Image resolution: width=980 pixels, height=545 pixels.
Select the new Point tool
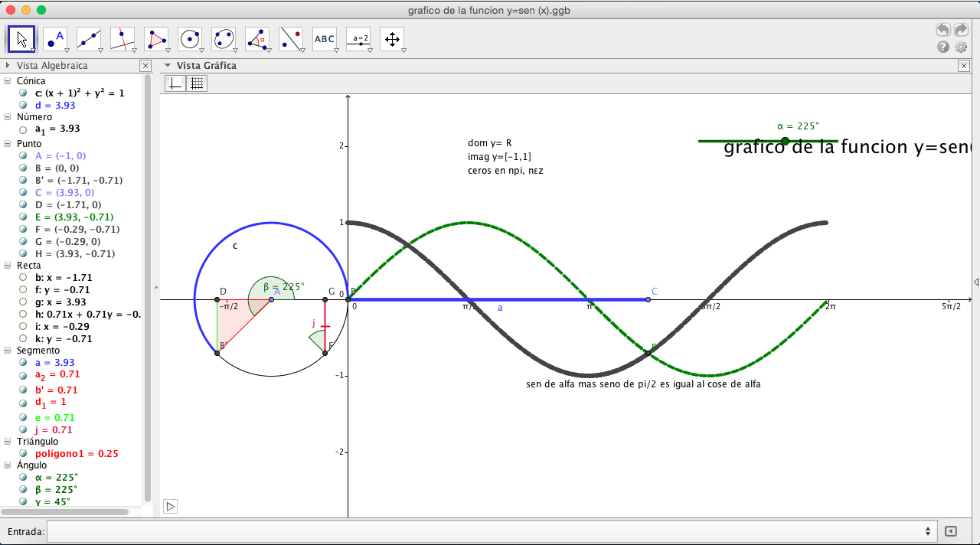(54, 38)
